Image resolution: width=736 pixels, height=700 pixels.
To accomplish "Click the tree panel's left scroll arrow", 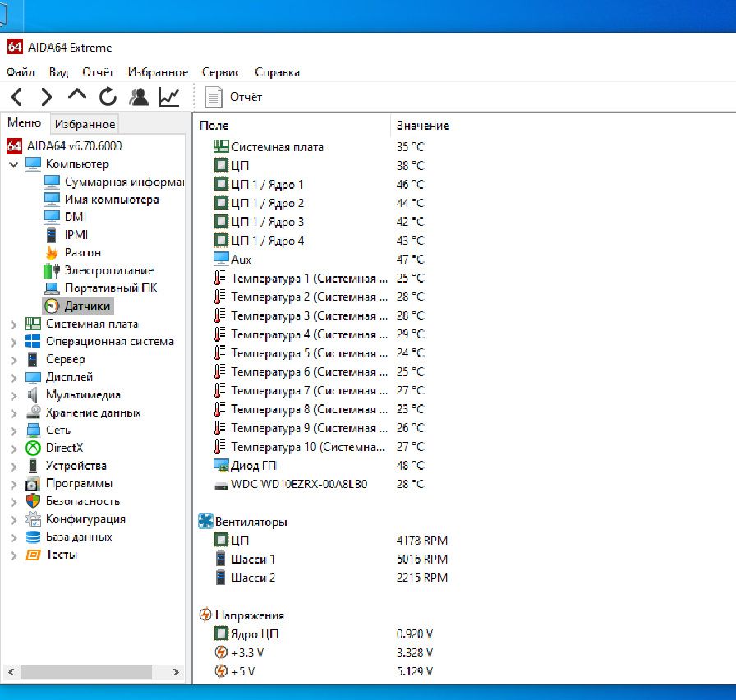I will pyautogui.click(x=11, y=672).
